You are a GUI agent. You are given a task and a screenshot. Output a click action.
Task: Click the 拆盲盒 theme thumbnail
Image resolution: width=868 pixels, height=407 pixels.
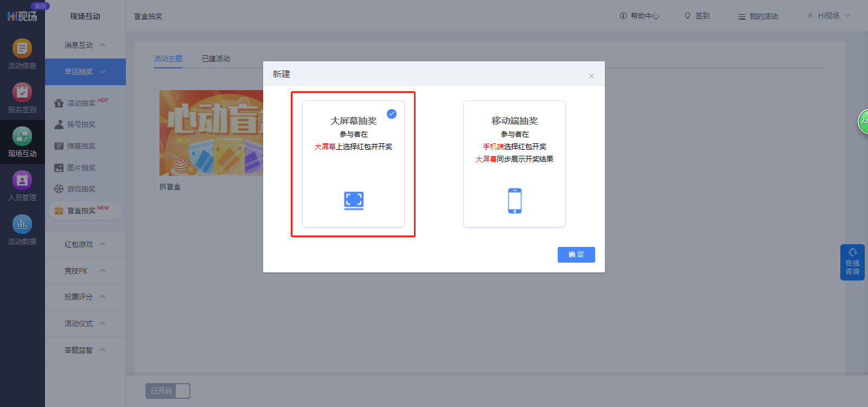[x=211, y=133]
